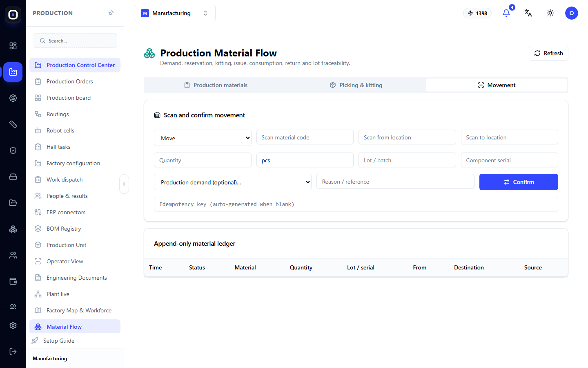Screen dimensions: 588x368
Task: Open the folder icon in left rail
Action: (13, 203)
